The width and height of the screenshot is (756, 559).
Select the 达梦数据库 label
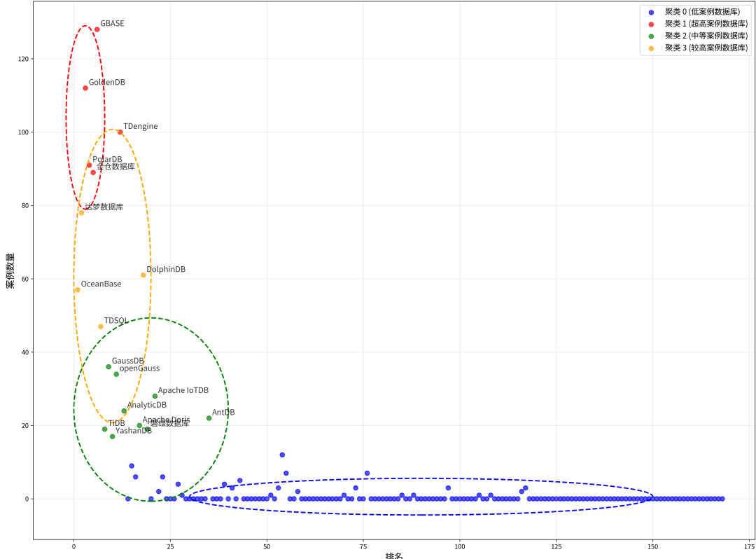104,207
